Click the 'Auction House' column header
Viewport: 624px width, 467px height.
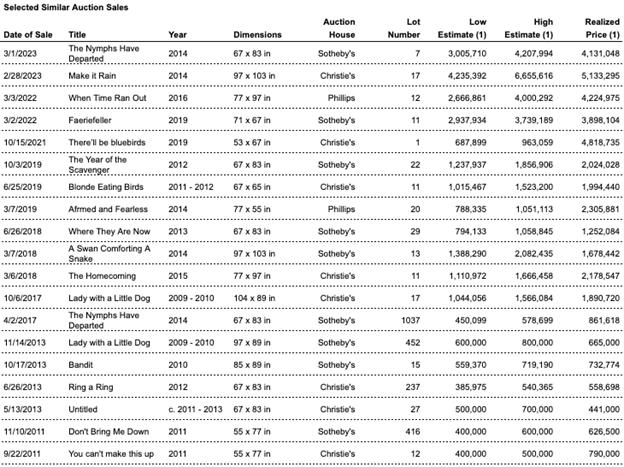(341, 27)
